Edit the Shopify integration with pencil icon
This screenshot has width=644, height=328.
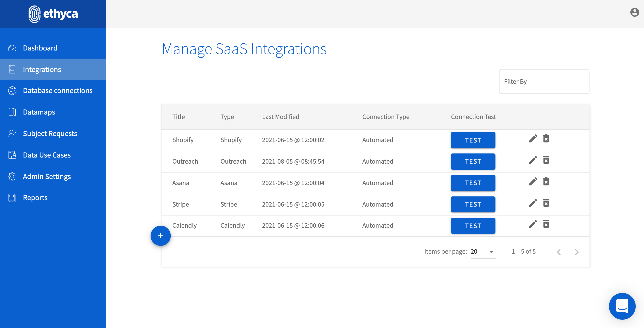coord(533,139)
